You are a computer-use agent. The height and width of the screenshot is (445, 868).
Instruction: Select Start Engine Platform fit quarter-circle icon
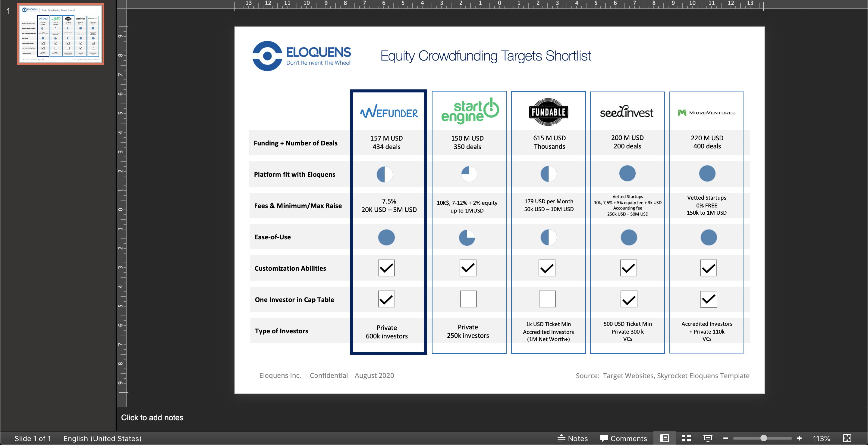pos(469,174)
